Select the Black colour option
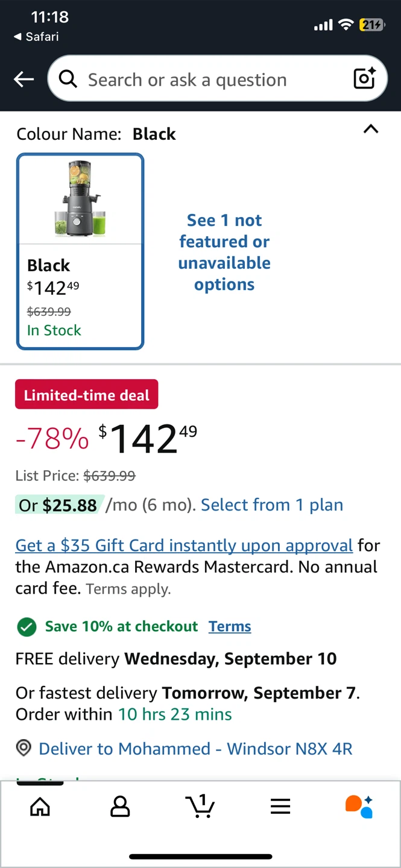The width and height of the screenshot is (401, 868). pos(80,251)
